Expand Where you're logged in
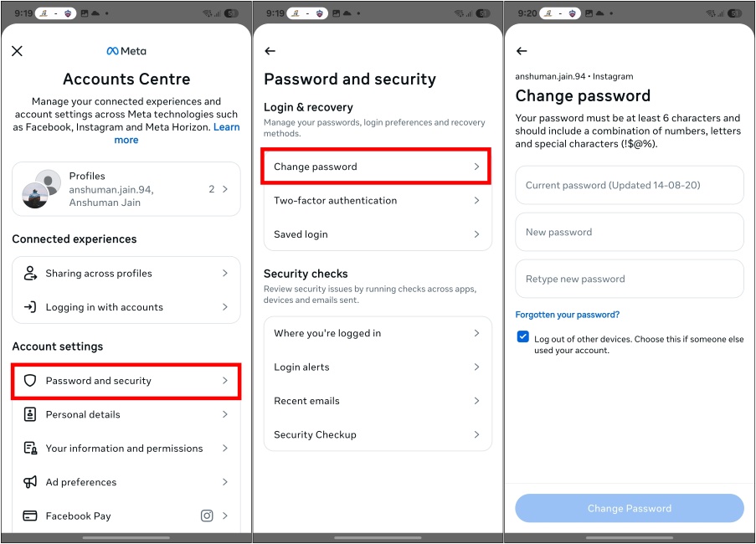The width and height of the screenshot is (756, 544). (476, 333)
